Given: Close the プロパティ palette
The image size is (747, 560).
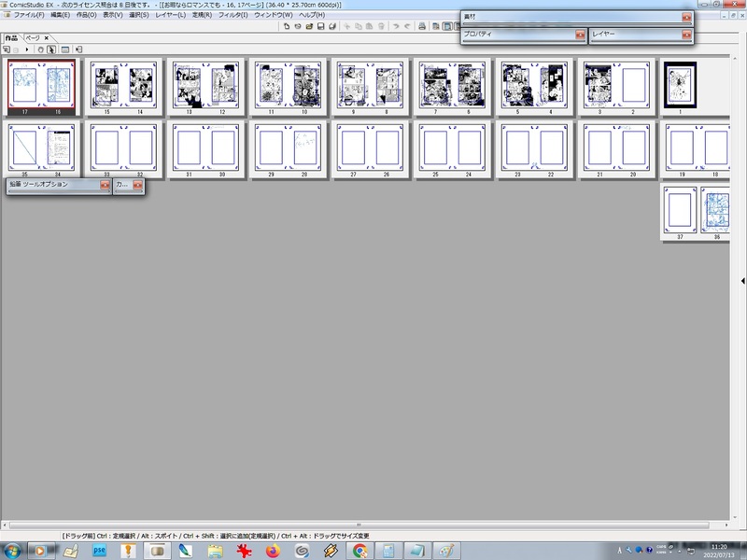Looking at the screenshot, I should 580,35.
